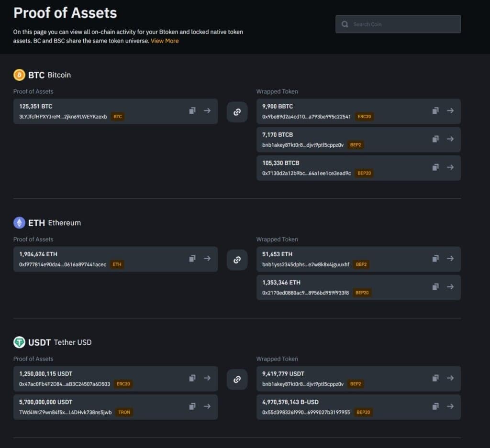Click the BEP20 badge under 4,970,578,143 B-USD
Image resolution: width=490 pixels, height=448 pixels.
363,412
